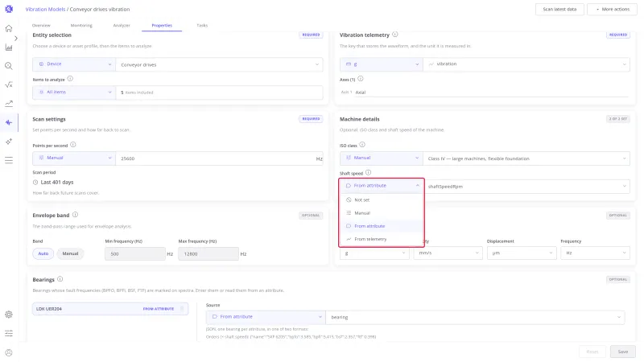644x362 pixels.
Task: Open the LDK UER204 row options icon
Action: pos(182,309)
